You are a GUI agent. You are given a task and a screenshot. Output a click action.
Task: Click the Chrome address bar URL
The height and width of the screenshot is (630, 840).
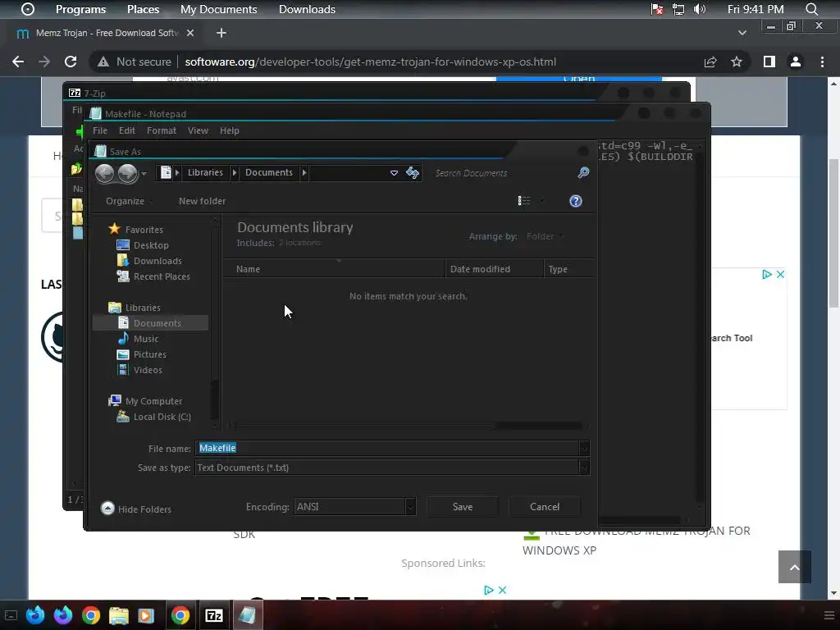(x=370, y=62)
